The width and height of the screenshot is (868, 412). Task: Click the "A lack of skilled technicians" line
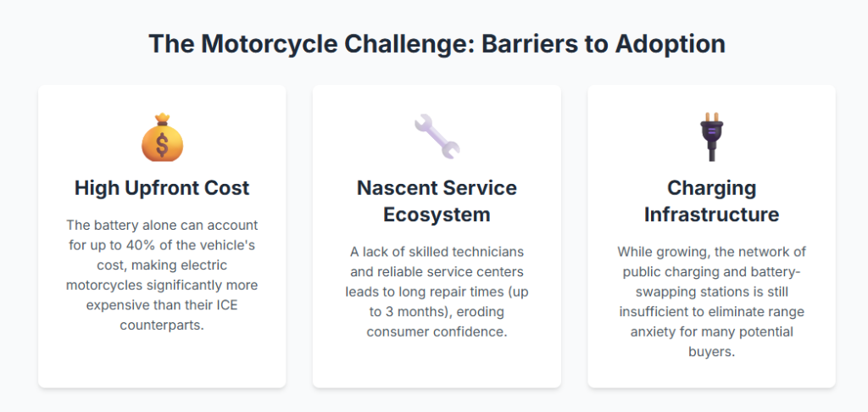pos(437,252)
